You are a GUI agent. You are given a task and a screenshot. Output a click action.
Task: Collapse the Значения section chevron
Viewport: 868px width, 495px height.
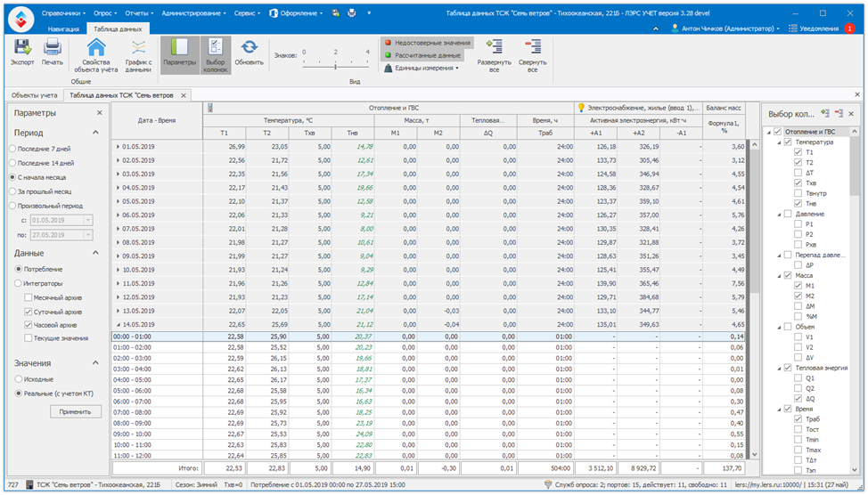(95, 363)
